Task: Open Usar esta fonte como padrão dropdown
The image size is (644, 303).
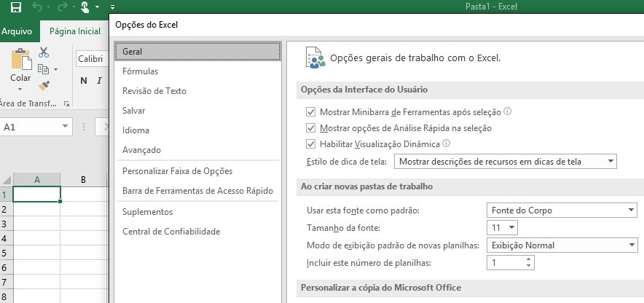Action: [x=562, y=210]
